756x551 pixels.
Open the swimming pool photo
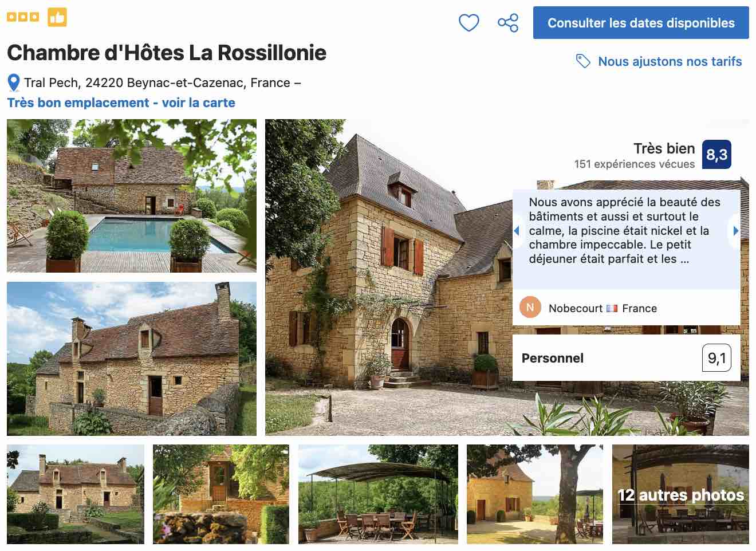(132, 195)
